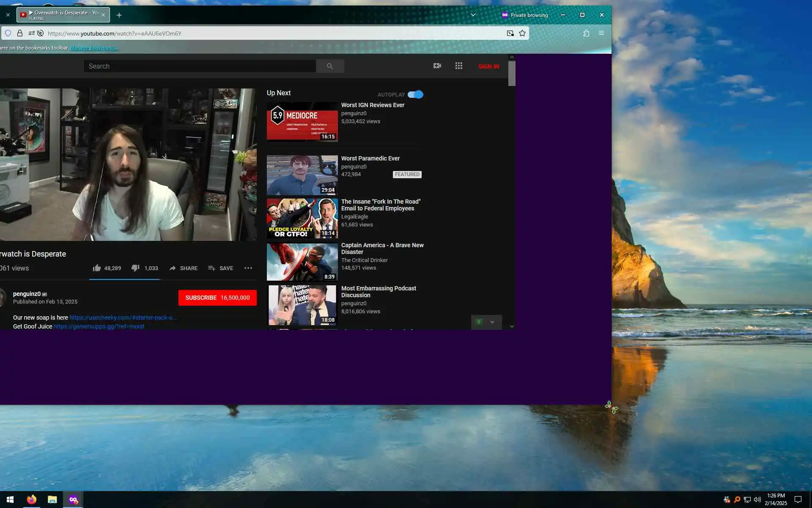Open Firefox extensions puzzle icon

(x=586, y=33)
